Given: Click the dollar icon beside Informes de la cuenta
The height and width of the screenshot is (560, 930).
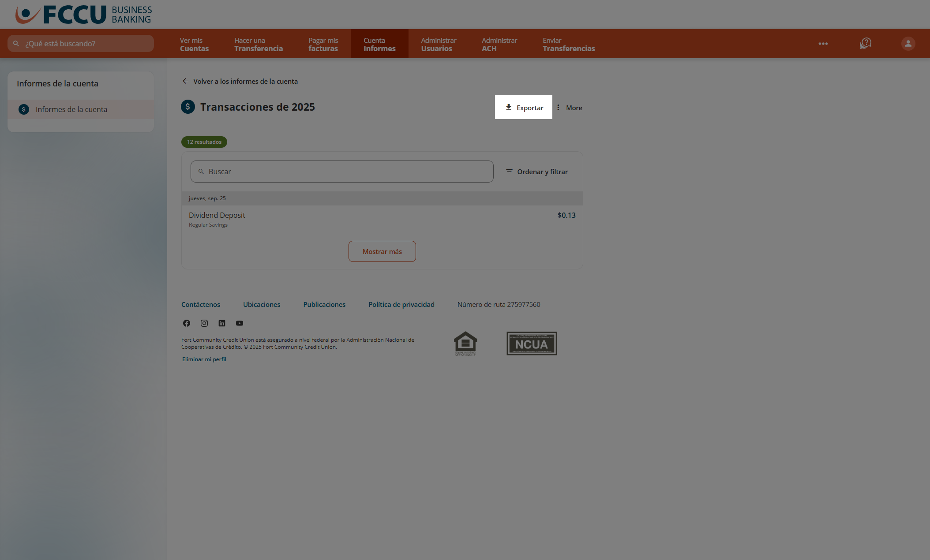Looking at the screenshot, I should pos(23,109).
